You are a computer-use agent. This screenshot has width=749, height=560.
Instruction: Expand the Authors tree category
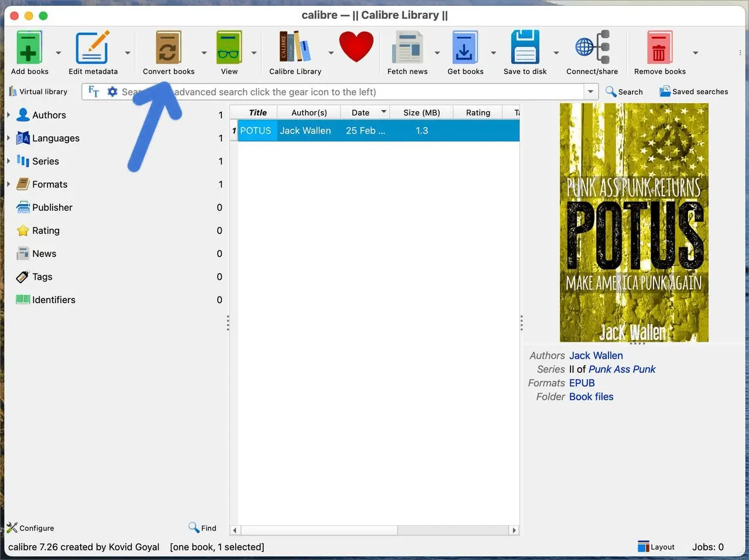(x=9, y=115)
